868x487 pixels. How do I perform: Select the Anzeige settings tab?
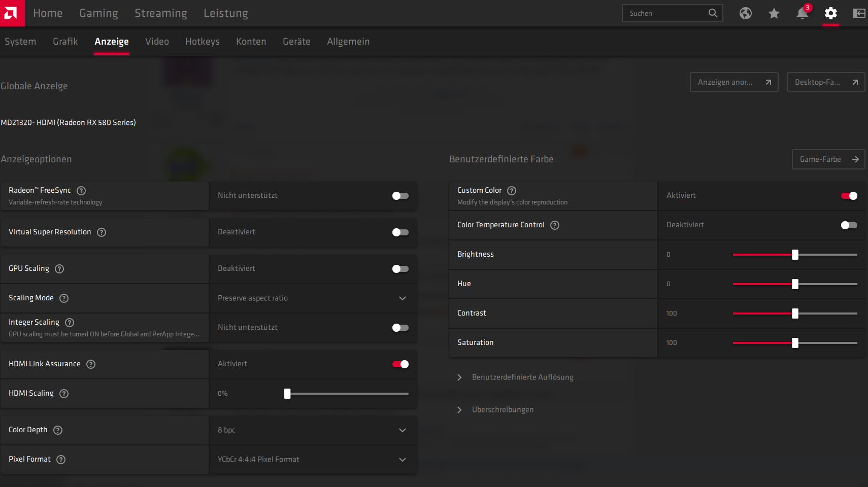click(112, 42)
